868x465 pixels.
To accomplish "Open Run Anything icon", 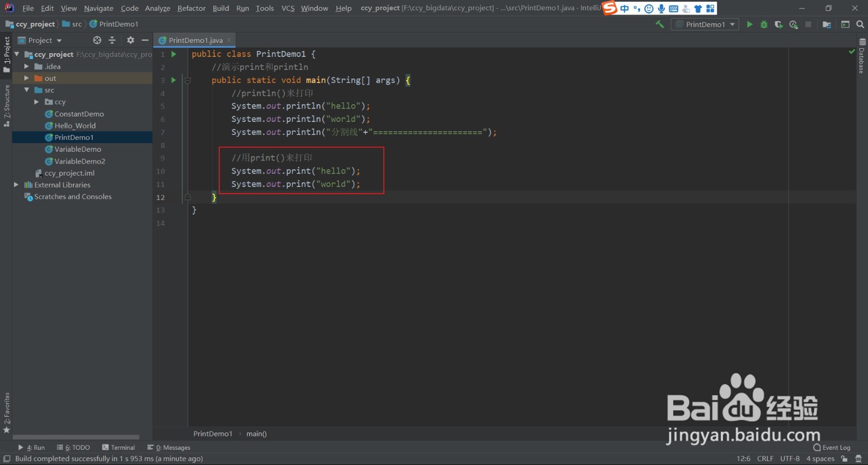I will (x=845, y=24).
